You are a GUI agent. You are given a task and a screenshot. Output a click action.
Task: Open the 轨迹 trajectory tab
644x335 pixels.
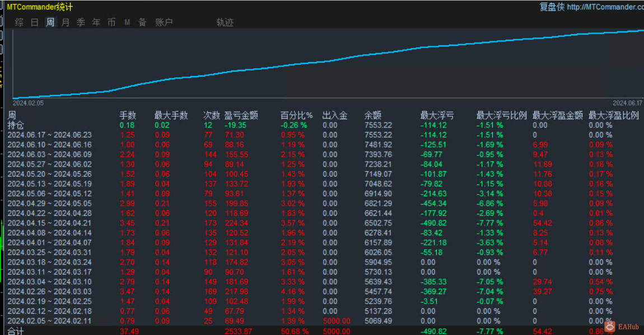pos(225,22)
